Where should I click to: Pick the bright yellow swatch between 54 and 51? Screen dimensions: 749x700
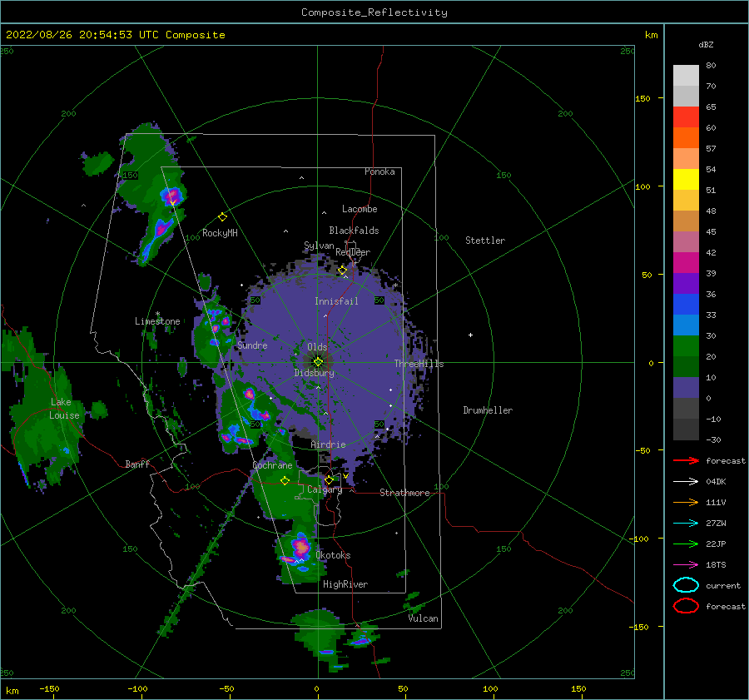(x=686, y=180)
